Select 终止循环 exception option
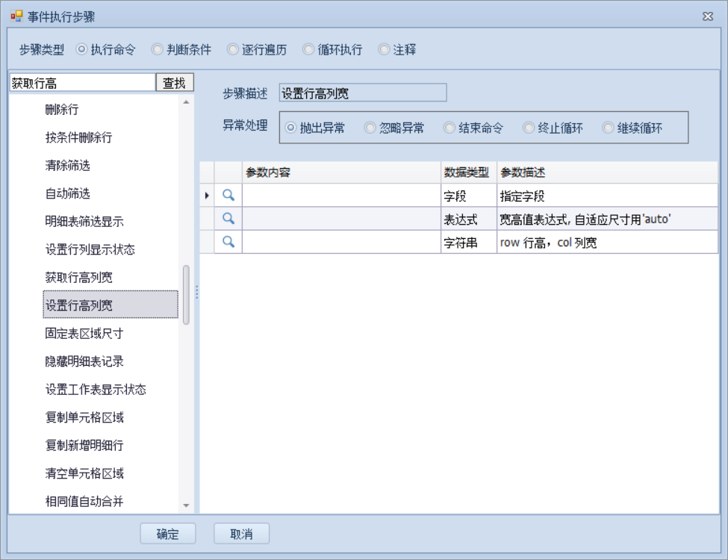 pyautogui.click(x=529, y=128)
